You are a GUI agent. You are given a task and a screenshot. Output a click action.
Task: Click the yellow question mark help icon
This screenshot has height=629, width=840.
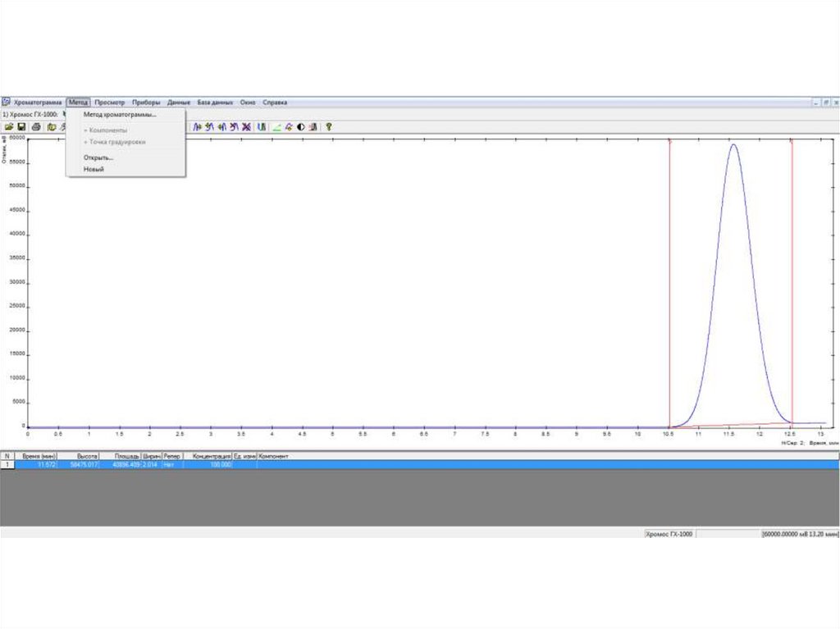coord(329,127)
